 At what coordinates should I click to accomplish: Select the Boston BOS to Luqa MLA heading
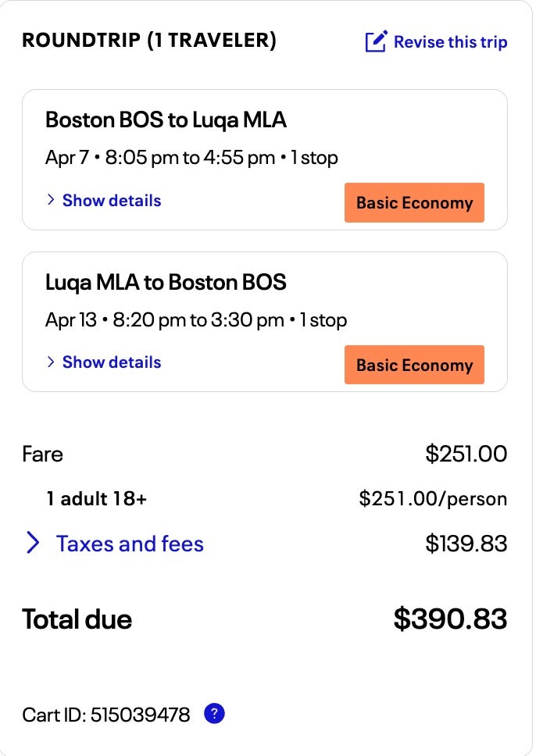[x=166, y=119]
